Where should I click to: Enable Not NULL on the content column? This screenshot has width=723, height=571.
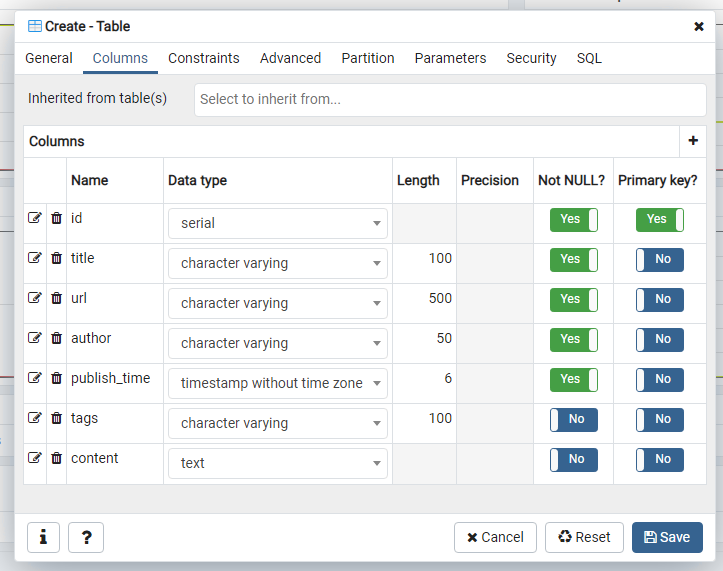coord(573,460)
